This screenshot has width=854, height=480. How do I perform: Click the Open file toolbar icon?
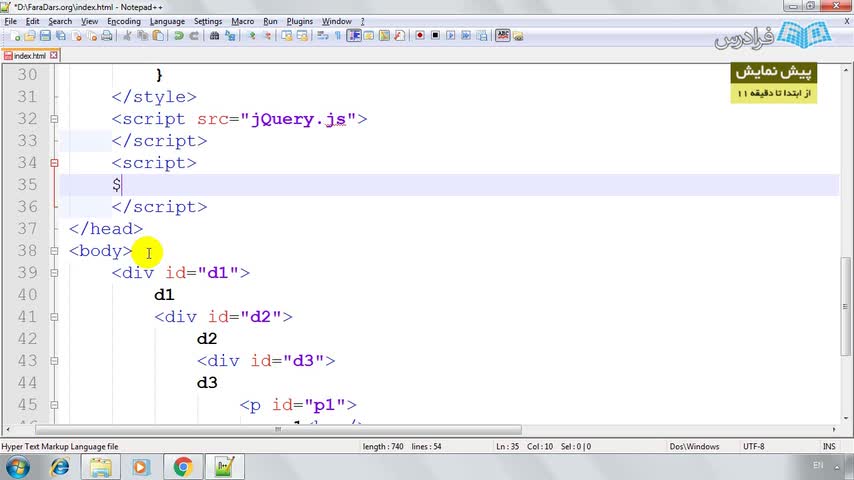pos(30,36)
